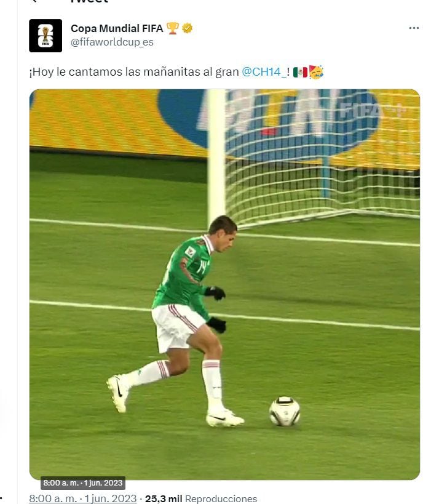Image resolution: width=431 pixels, height=504 pixels.
Task: Play the Chicharito video clip
Action: pos(224,284)
